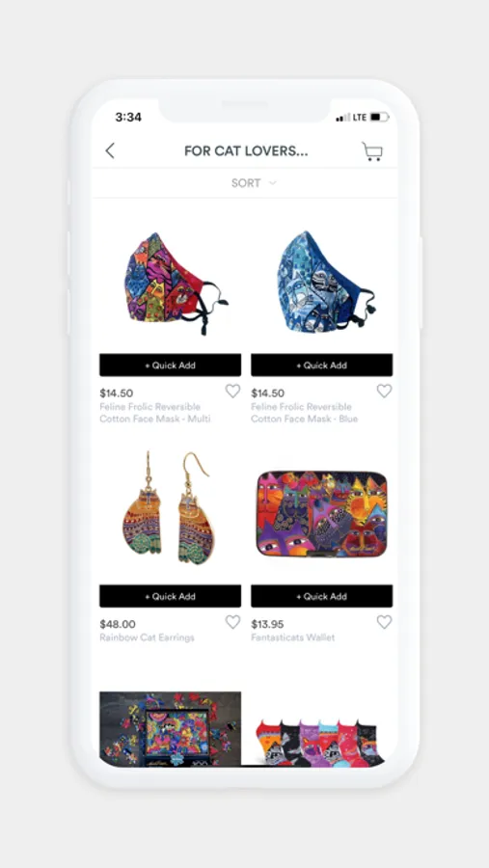Viewport: 489px width, 868px height.
Task: Open Feline Frolic Mask - Blue link
Action: pyautogui.click(x=304, y=413)
